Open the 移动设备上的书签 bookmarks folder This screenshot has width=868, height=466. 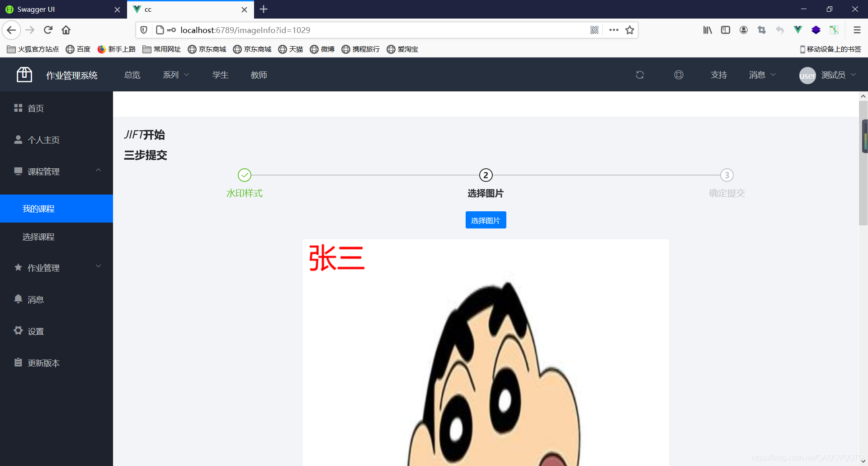[x=830, y=49]
